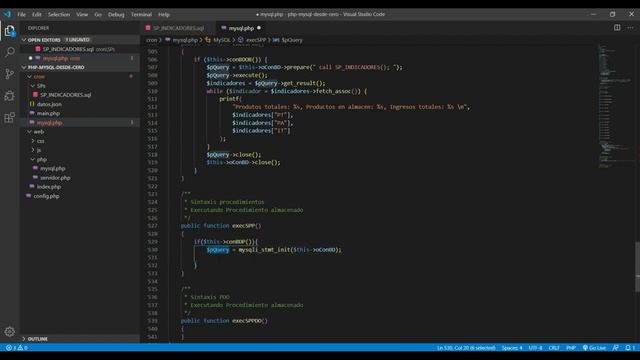Click the Spaces: 4 indentation setting

click(512, 348)
